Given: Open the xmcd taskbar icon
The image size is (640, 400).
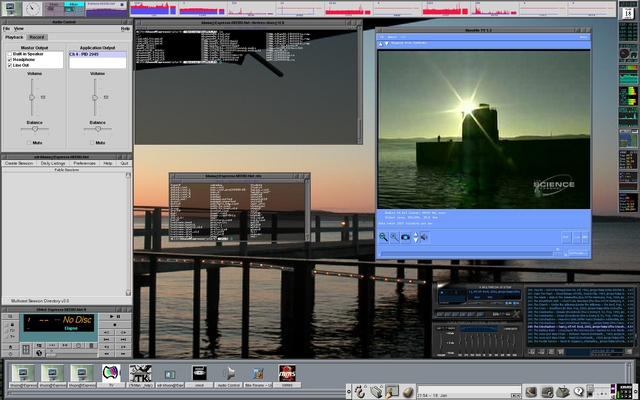Looking at the screenshot, I should pyautogui.click(x=199, y=373).
